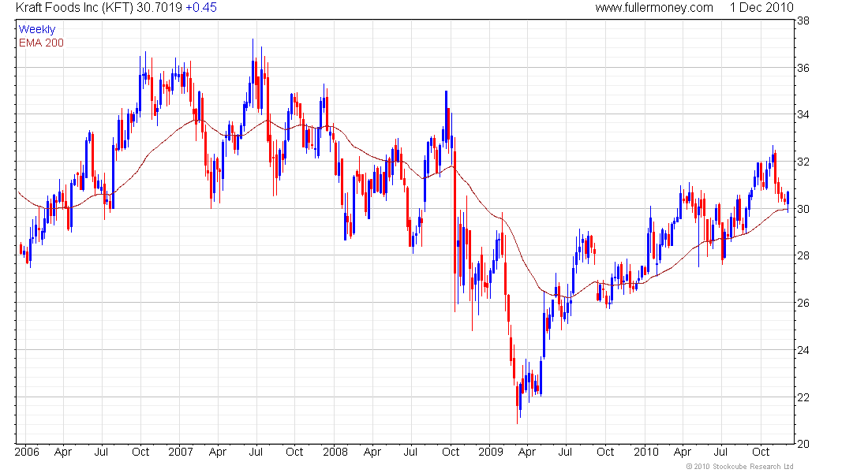868x473 pixels.
Task: Open the www.fullermoney.com link text
Action: (654, 8)
